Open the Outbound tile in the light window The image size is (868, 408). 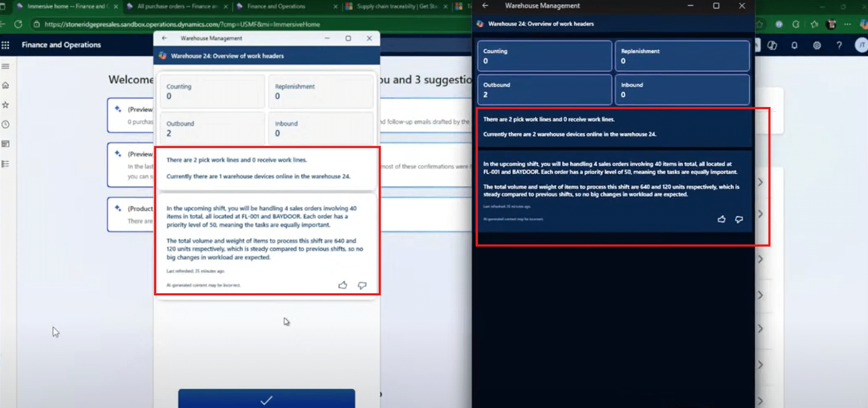[x=212, y=129]
